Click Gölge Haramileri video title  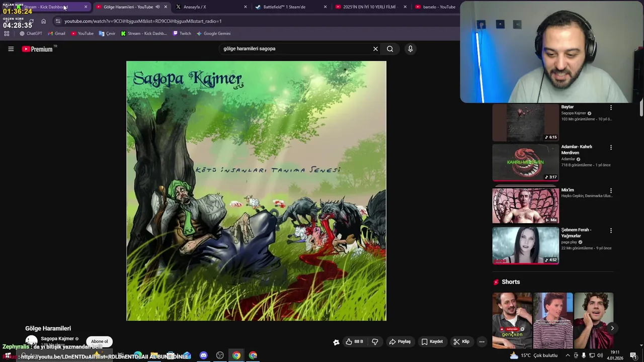48,328
